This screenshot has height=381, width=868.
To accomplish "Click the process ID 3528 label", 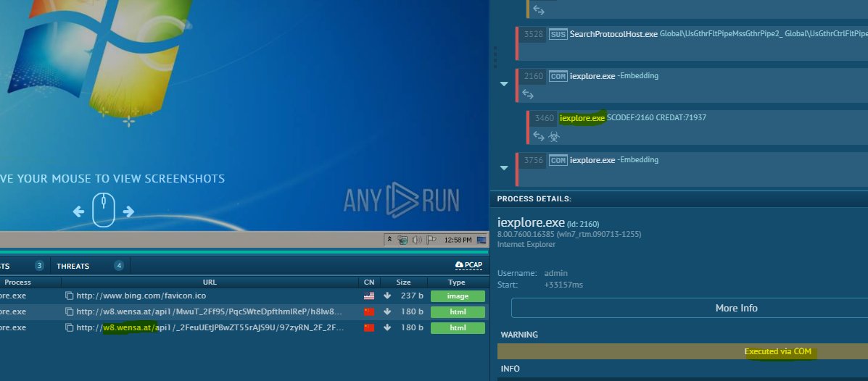I will pyautogui.click(x=534, y=34).
